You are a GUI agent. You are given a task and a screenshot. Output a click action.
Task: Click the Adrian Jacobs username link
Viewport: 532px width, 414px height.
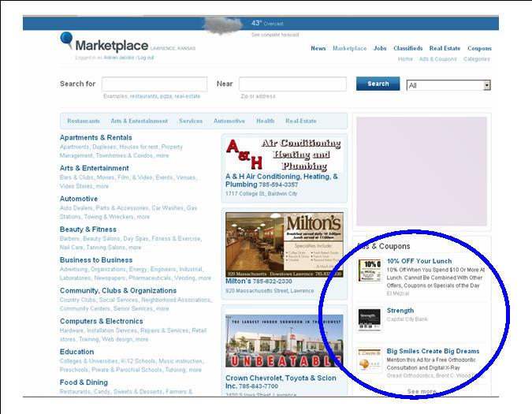click(119, 58)
